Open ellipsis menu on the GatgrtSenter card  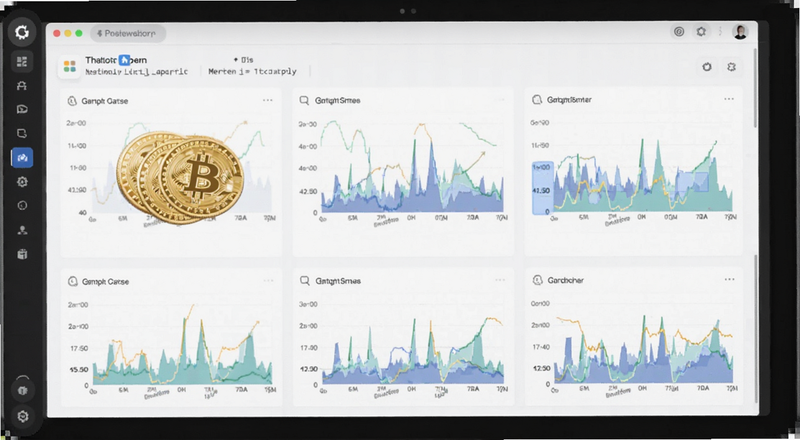point(729,99)
